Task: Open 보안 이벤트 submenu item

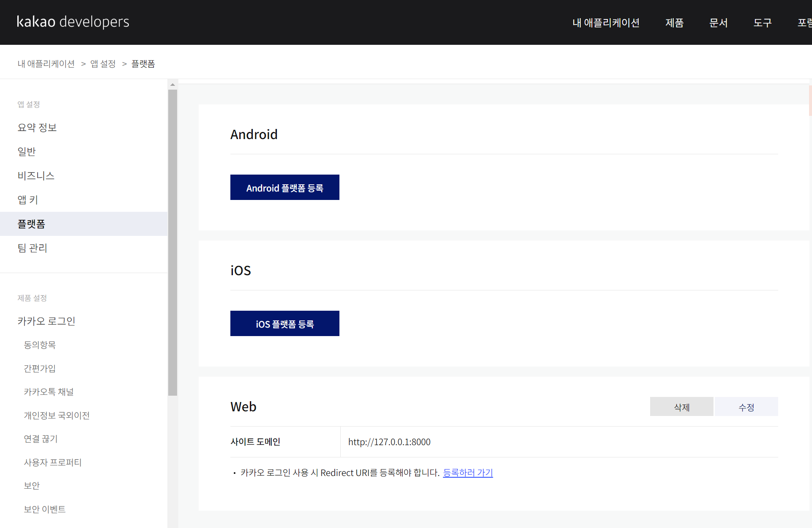Action: click(45, 509)
